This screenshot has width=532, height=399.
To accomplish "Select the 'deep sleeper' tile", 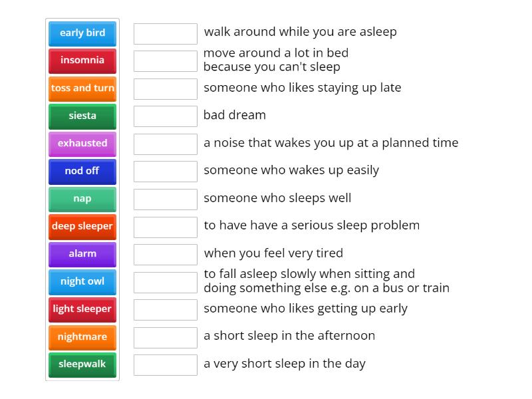I will (x=82, y=226).
